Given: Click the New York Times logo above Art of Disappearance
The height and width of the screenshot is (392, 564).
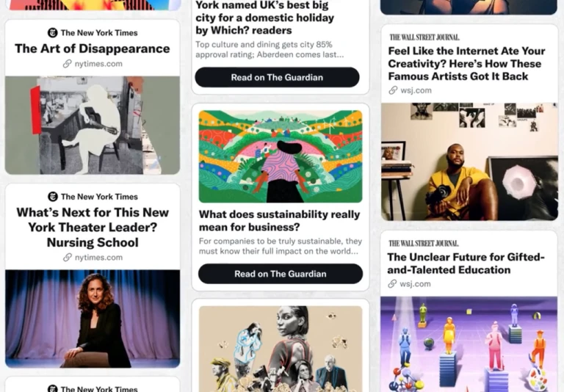Looking at the screenshot, I should click(x=53, y=33).
